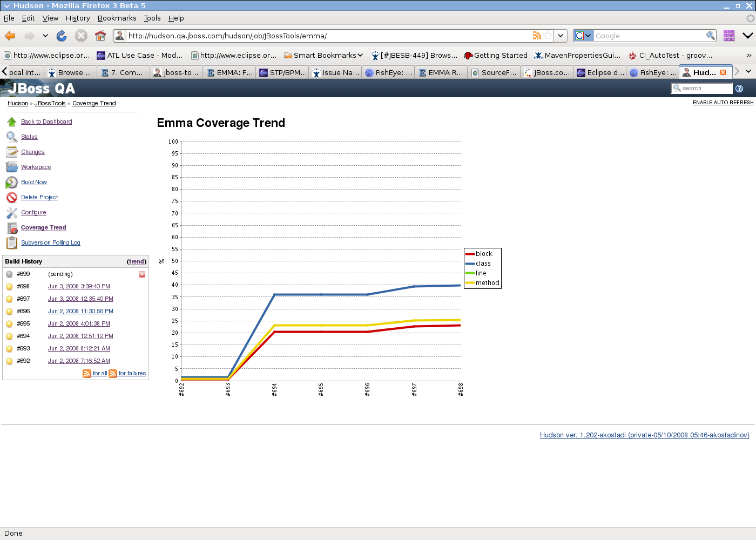
Task: Click the Back to Dashboard link
Action: 46,122
